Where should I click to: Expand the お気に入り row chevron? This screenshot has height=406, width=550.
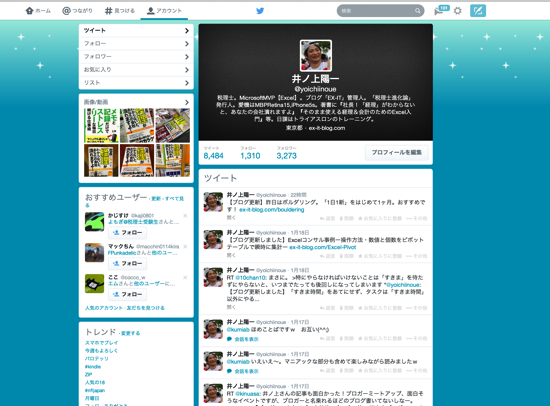pos(187,70)
